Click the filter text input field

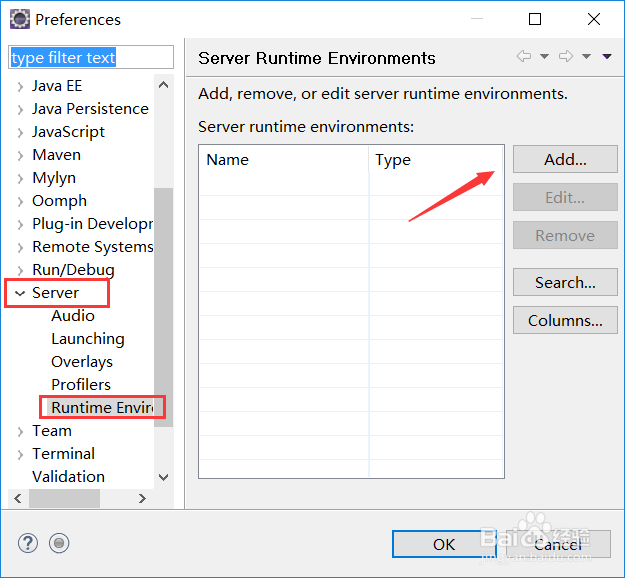click(91, 58)
